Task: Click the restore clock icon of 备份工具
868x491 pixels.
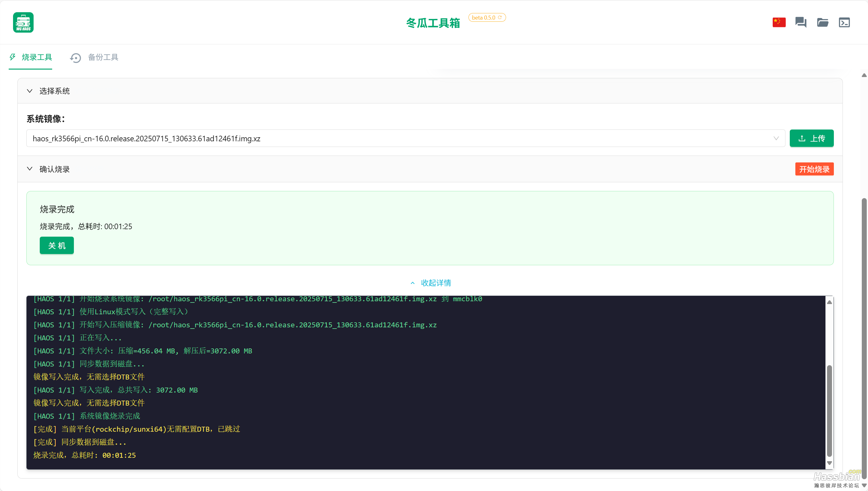Action: point(75,58)
